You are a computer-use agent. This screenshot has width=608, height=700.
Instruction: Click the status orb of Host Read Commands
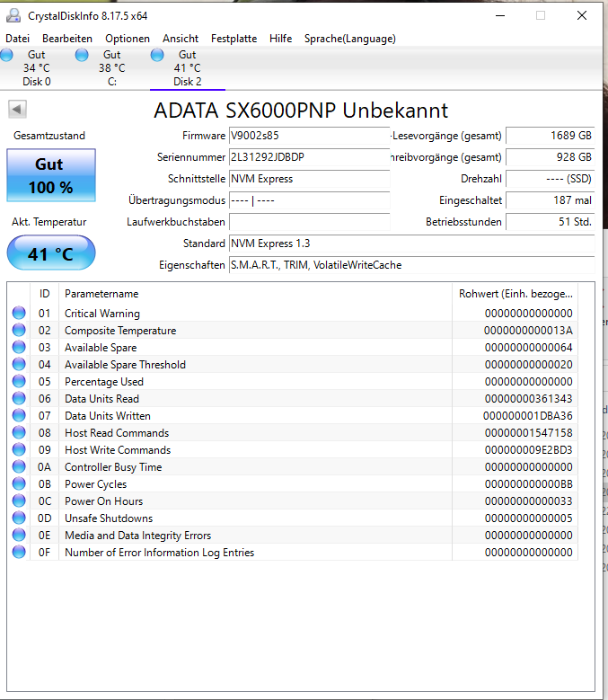19,432
